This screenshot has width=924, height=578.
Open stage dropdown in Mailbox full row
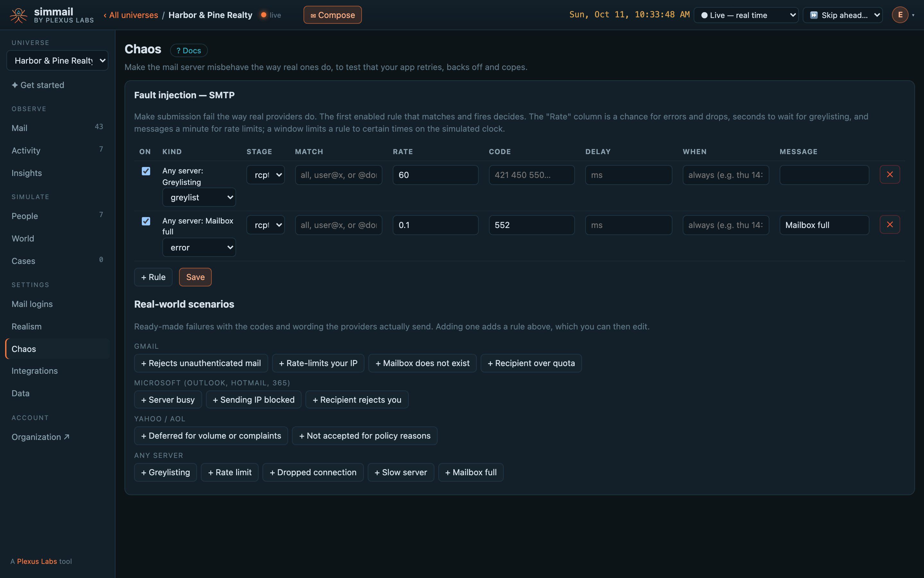[x=265, y=225]
